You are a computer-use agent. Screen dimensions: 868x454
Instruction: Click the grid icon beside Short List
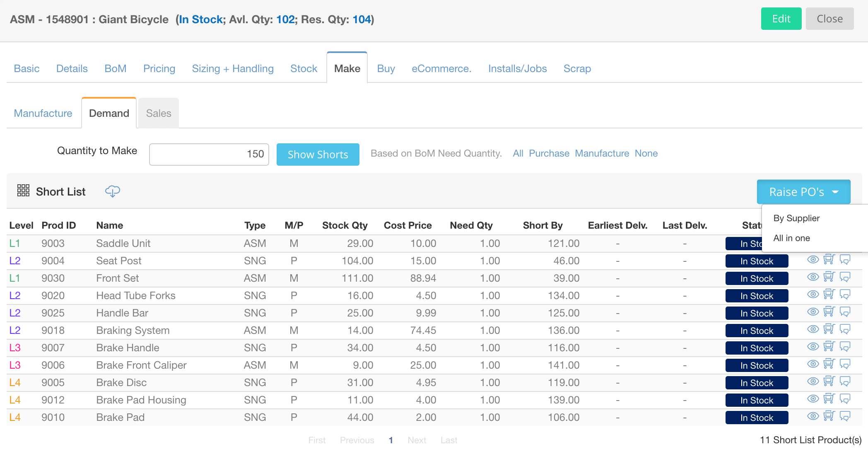(23, 191)
